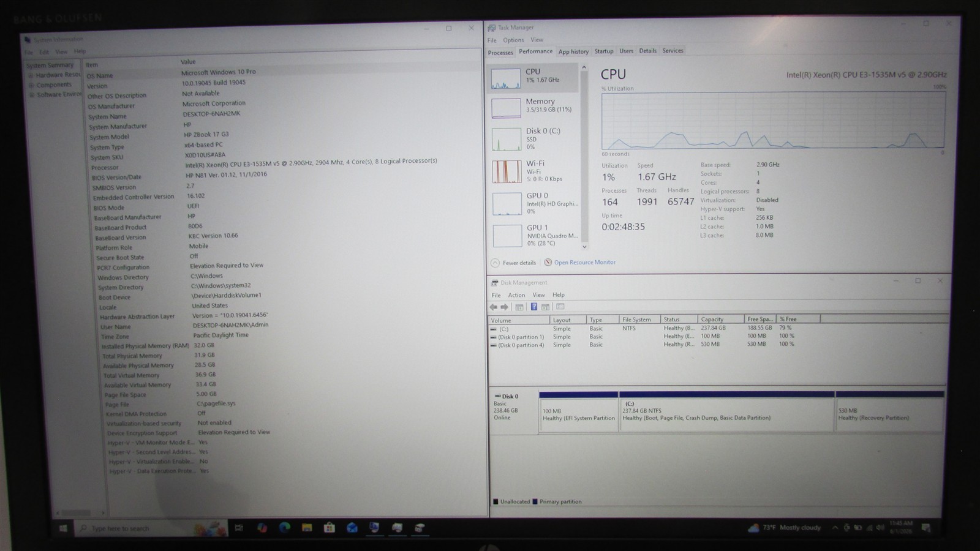Switch to Services tab
Image resolution: width=980 pixels, height=551 pixels.
coord(673,51)
